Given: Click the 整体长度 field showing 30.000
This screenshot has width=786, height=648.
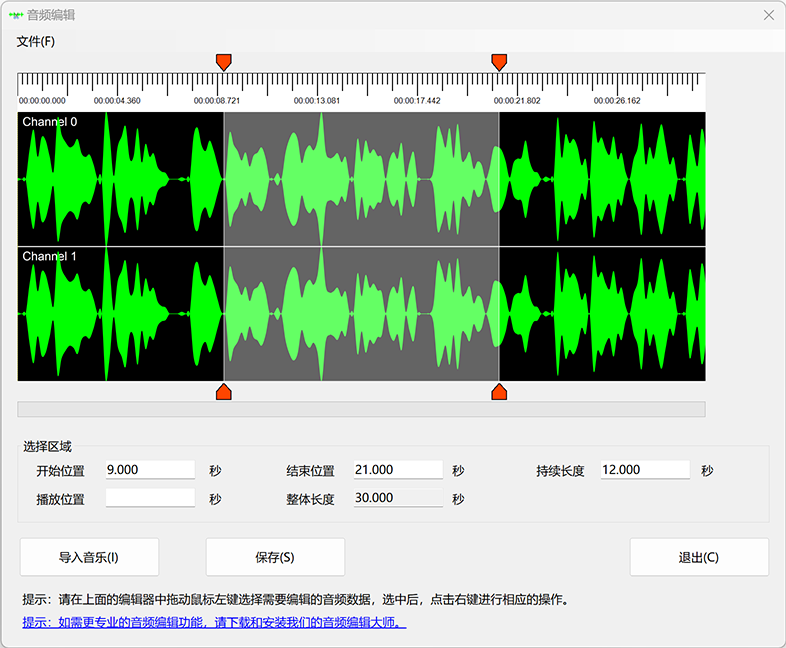Looking at the screenshot, I should (398, 498).
